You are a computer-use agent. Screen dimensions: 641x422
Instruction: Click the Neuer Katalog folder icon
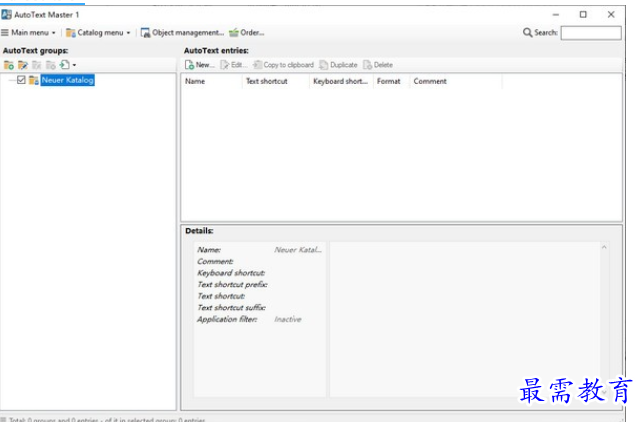pos(34,80)
